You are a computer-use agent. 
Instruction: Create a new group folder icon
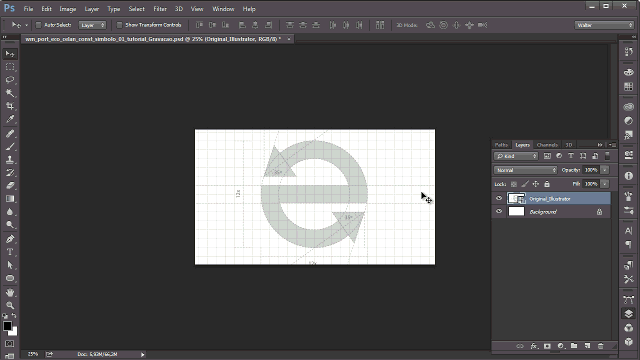pos(574,346)
